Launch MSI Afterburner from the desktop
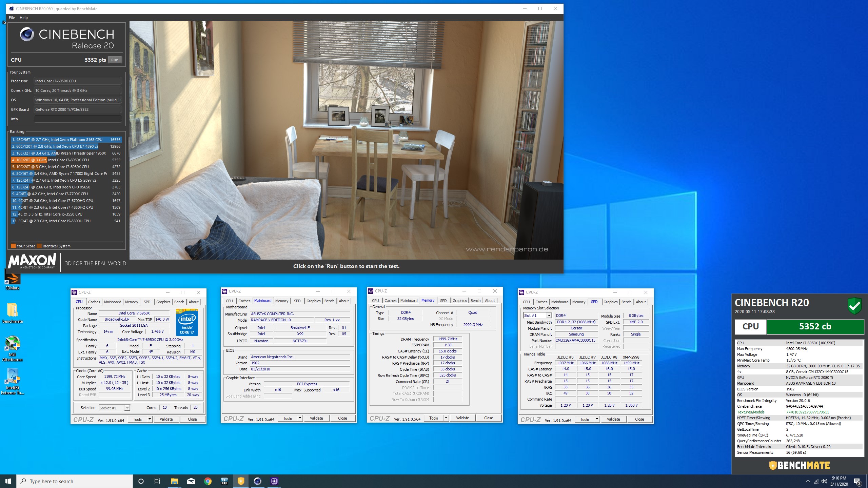The image size is (868, 488). (12, 348)
